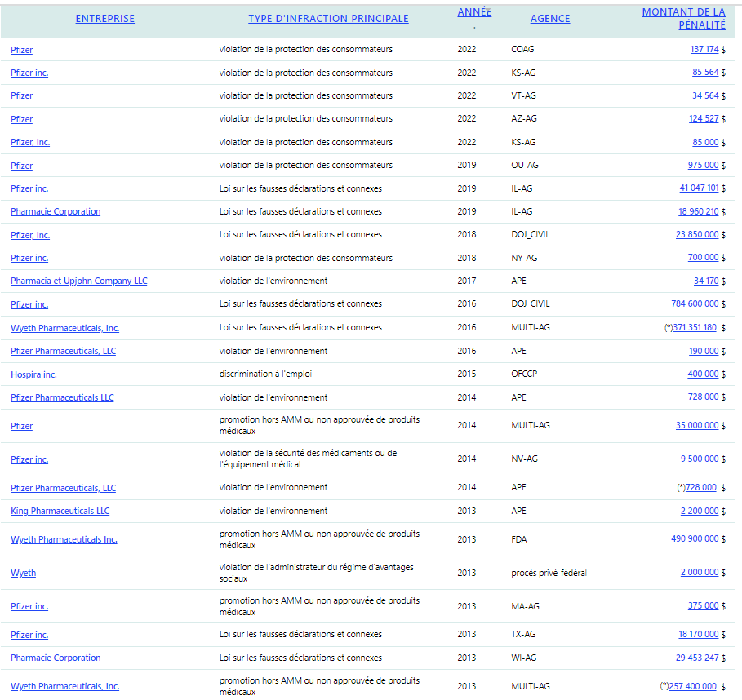
Task: Open the 41 047 101 penalty link
Action: tap(699, 188)
